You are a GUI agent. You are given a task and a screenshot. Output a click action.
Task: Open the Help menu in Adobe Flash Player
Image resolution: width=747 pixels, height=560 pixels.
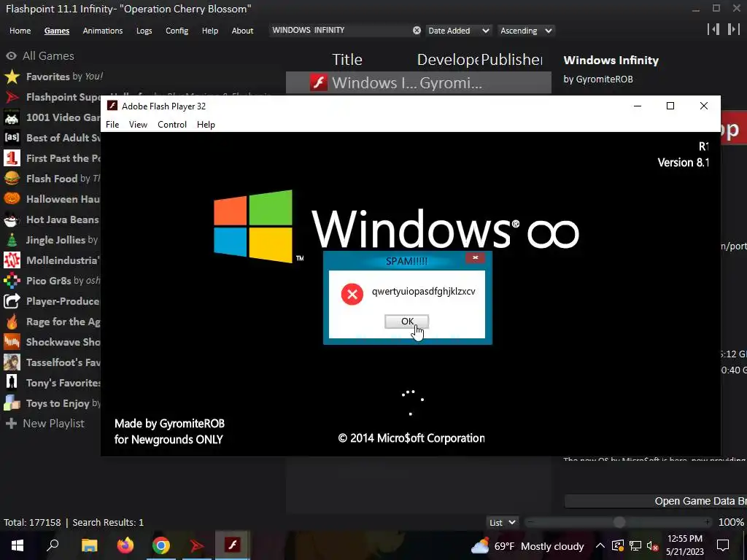point(206,124)
